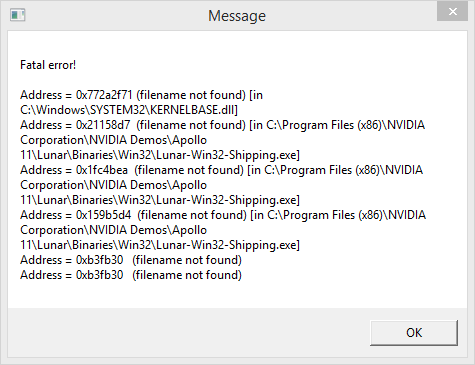Click the "Message" window title text

coord(237,16)
